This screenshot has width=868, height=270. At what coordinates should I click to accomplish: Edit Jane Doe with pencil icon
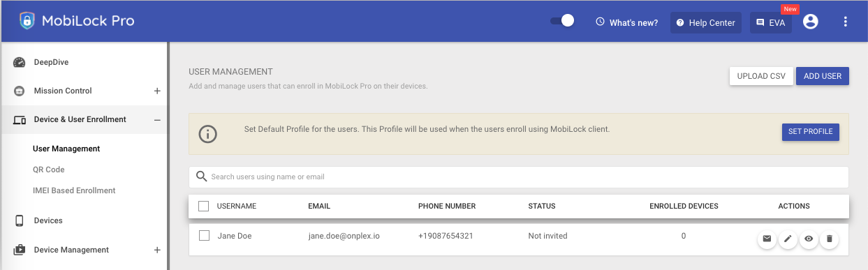pyautogui.click(x=788, y=239)
